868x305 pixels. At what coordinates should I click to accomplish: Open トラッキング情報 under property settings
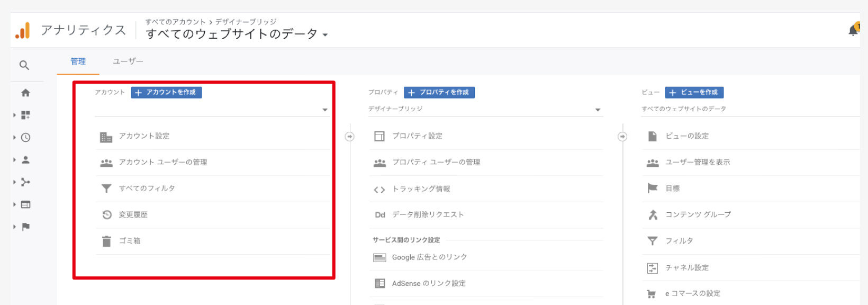coord(421,189)
